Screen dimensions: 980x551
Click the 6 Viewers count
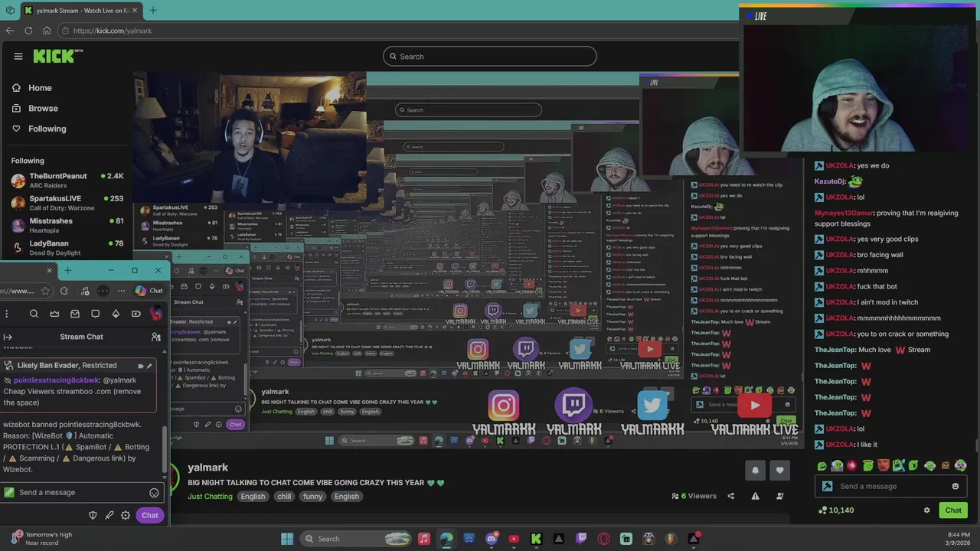tap(694, 496)
